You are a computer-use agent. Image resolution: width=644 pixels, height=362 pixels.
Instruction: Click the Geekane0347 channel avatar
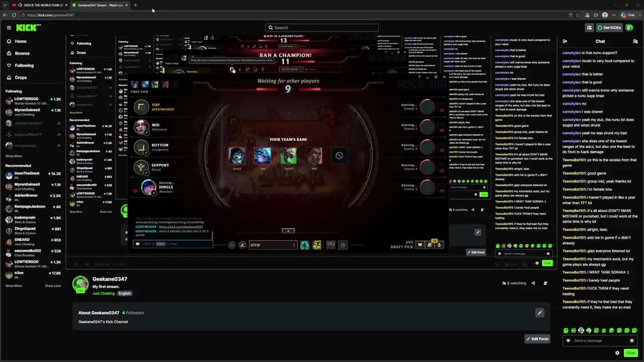(x=80, y=284)
